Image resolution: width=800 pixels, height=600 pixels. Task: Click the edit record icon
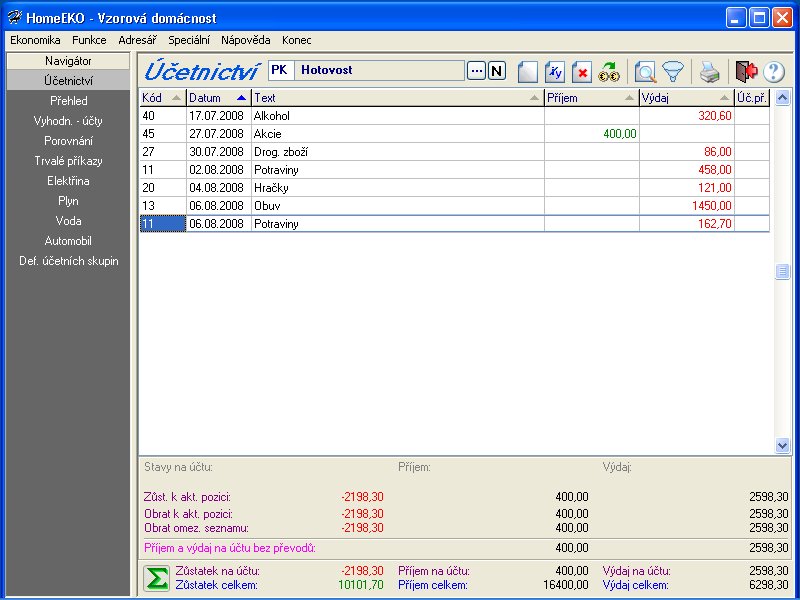[x=555, y=72]
